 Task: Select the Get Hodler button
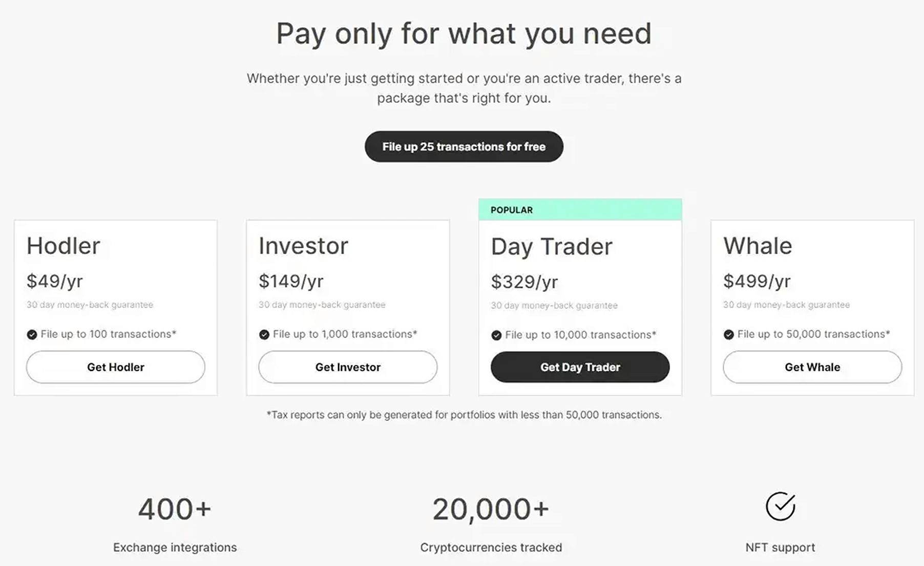click(x=115, y=367)
